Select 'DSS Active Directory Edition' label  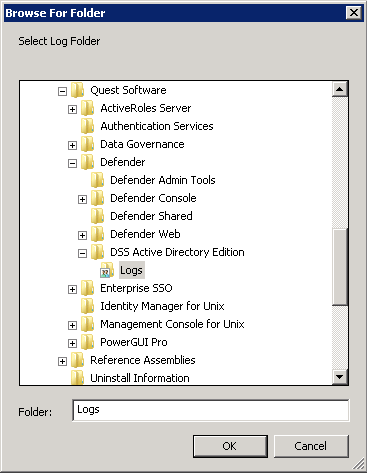(x=177, y=252)
